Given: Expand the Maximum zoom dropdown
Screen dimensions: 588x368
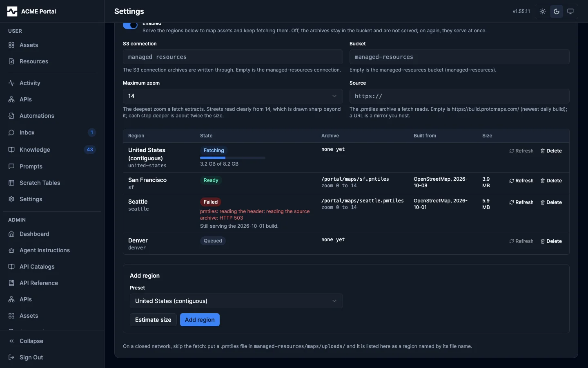Looking at the screenshot, I should (233, 96).
